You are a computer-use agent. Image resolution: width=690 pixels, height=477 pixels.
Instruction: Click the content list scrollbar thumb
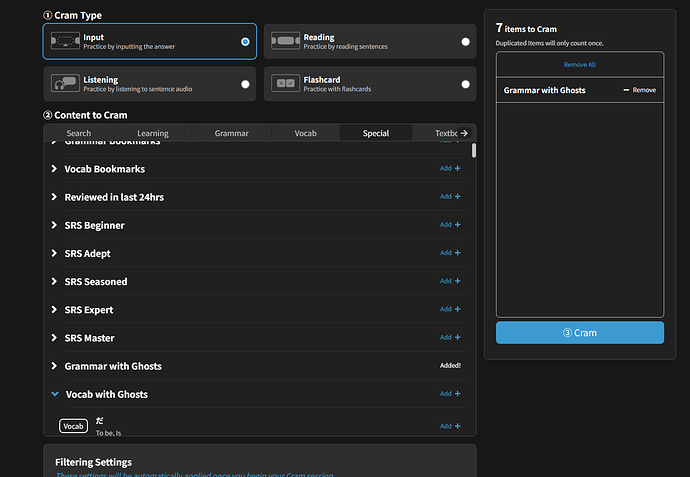coord(473,150)
